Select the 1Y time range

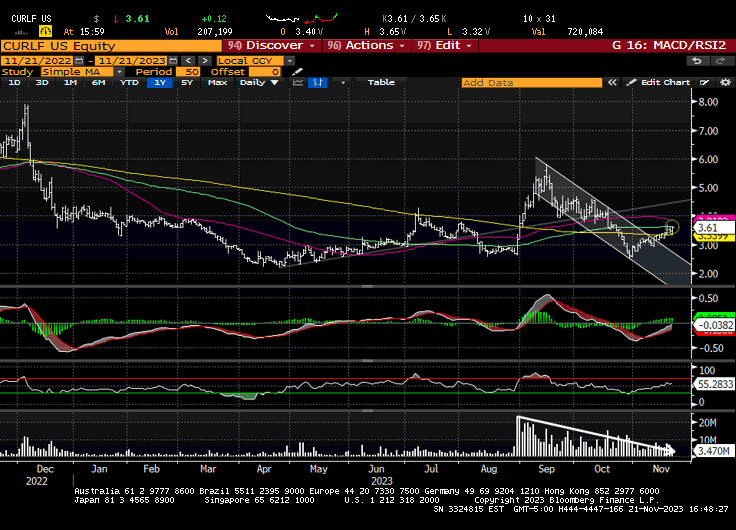pos(160,83)
